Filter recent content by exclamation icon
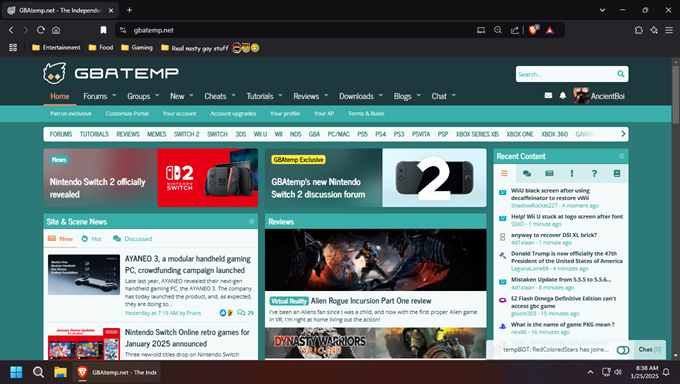680x384 pixels. 572,174
